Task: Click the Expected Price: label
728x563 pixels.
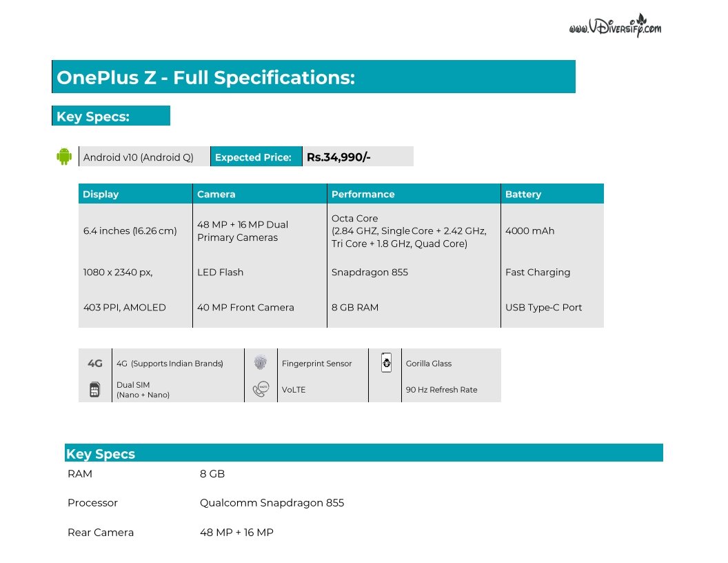Action: coord(253,157)
